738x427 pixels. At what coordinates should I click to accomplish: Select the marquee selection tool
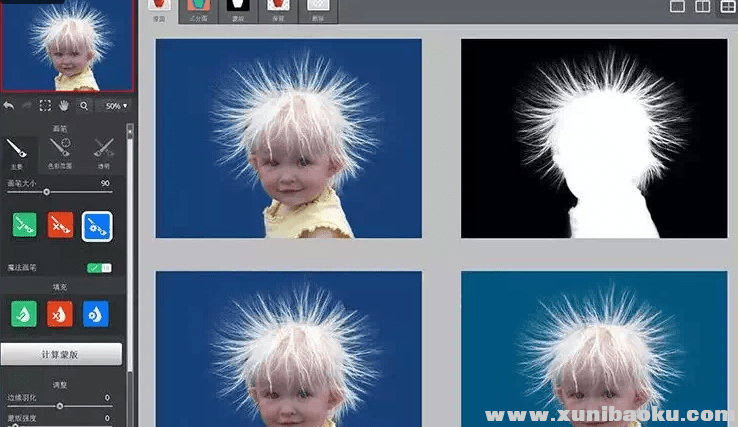(x=45, y=105)
